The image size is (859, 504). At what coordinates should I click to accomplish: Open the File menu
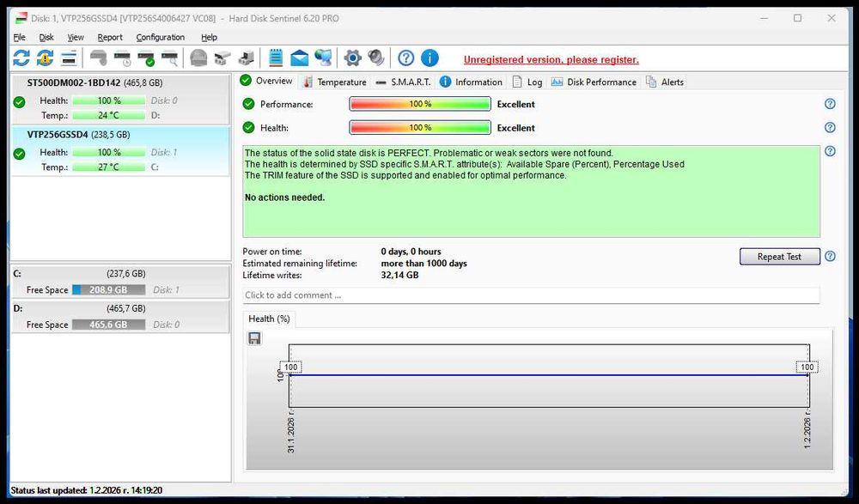click(x=19, y=37)
